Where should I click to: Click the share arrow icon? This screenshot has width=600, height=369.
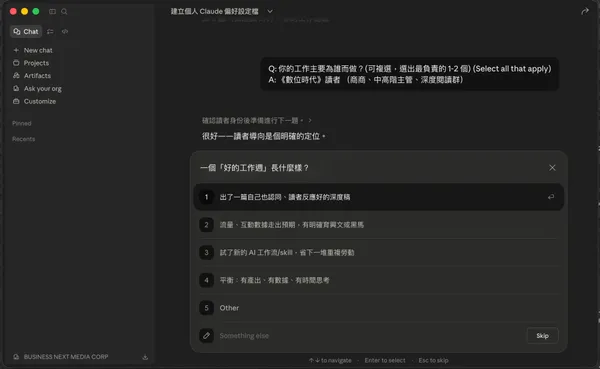pyautogui.click(x=585, y=11)
